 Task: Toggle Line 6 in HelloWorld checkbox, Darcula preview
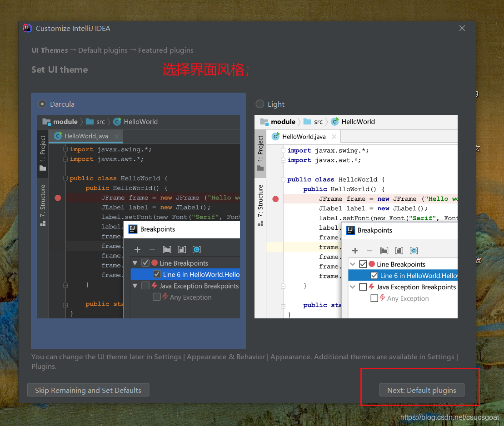157,274
